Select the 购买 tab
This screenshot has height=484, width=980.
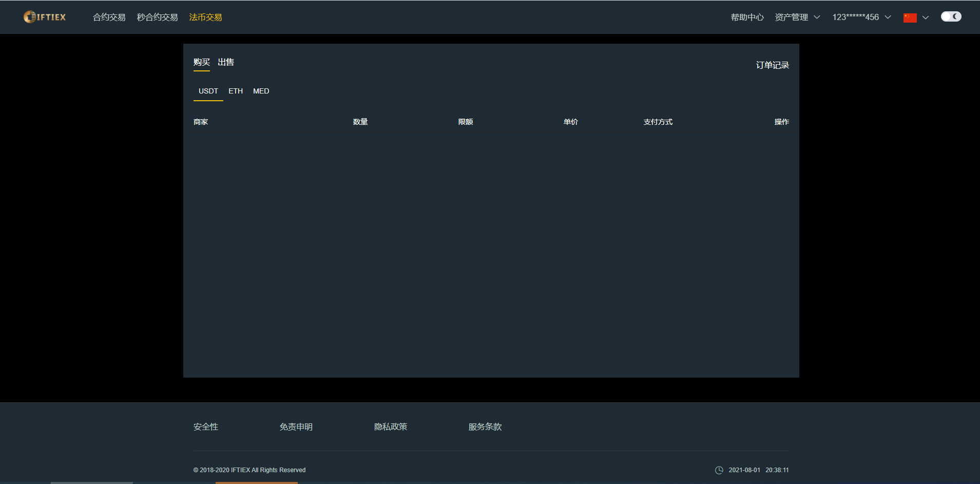coord(201,62)
